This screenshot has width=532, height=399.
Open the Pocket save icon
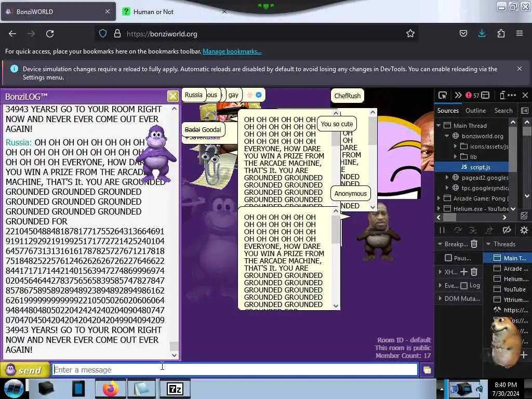click(463, 33)
